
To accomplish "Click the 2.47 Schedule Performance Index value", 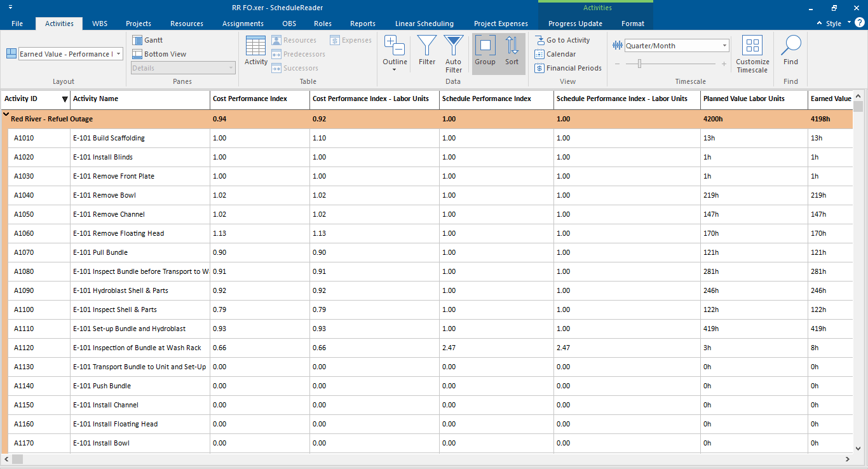I will [x=449, y=348].
